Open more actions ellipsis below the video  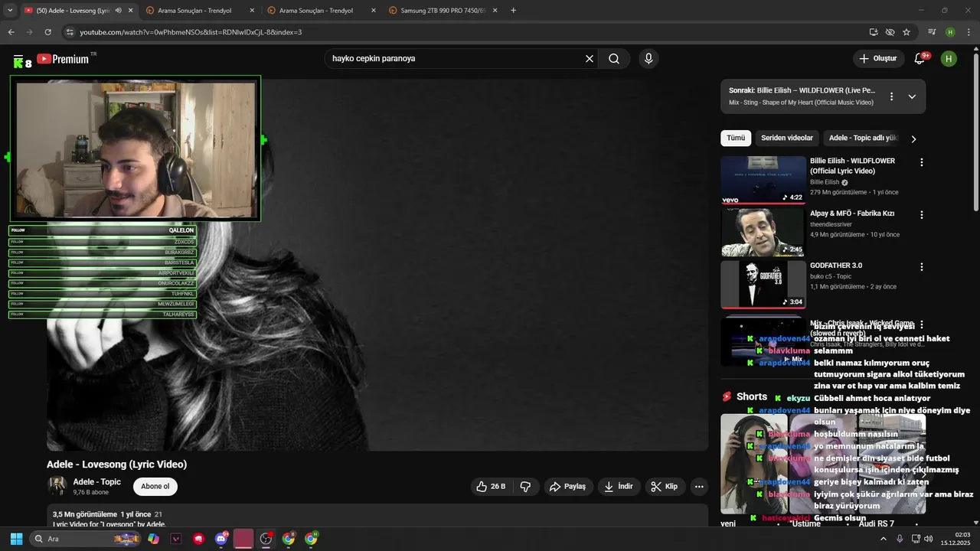tap(698, 487)
